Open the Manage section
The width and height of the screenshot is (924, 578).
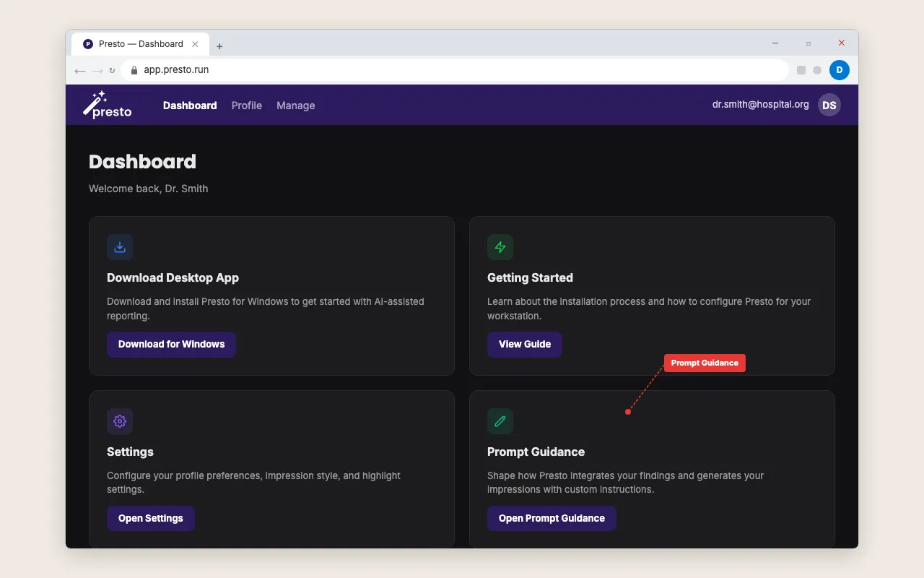(295, 105)
